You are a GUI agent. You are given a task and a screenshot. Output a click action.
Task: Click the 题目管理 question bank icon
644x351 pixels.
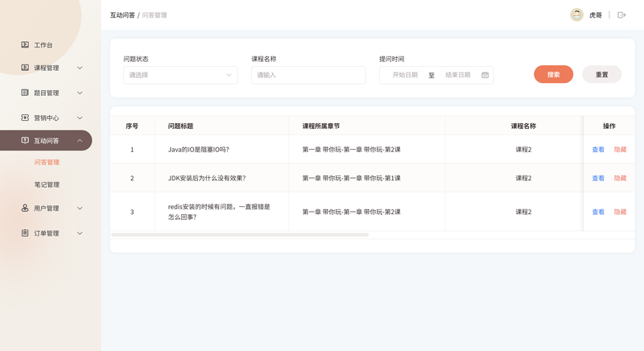click(x=25, y=93)
